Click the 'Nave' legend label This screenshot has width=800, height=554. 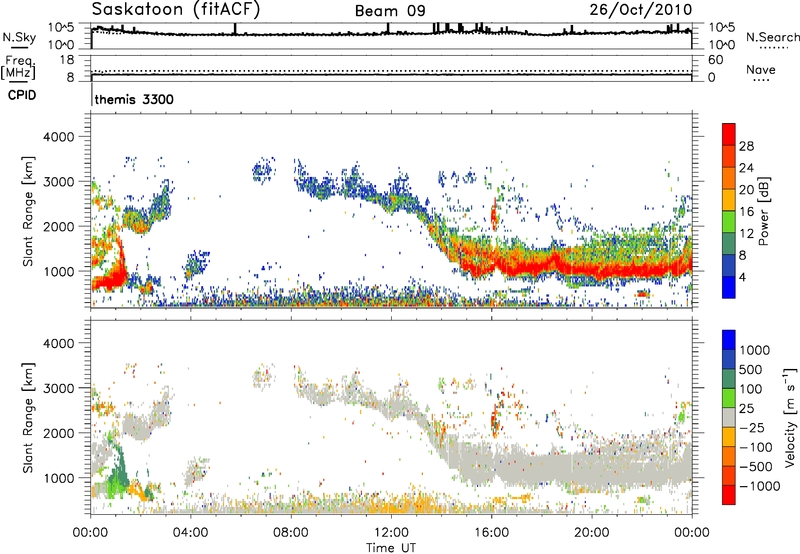coord(761,69)
